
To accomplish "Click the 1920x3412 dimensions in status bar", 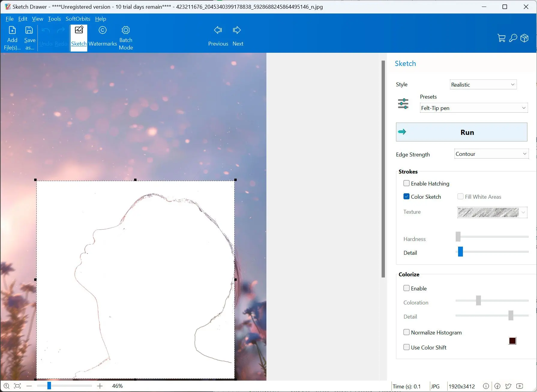I will [x=462, y=387].
